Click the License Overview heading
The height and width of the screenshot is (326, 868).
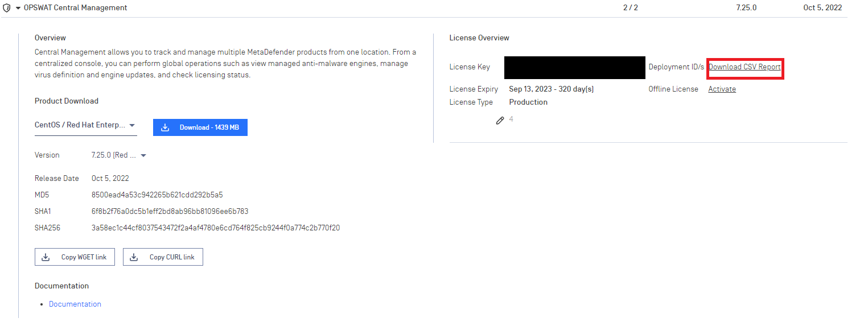(479, 38)
